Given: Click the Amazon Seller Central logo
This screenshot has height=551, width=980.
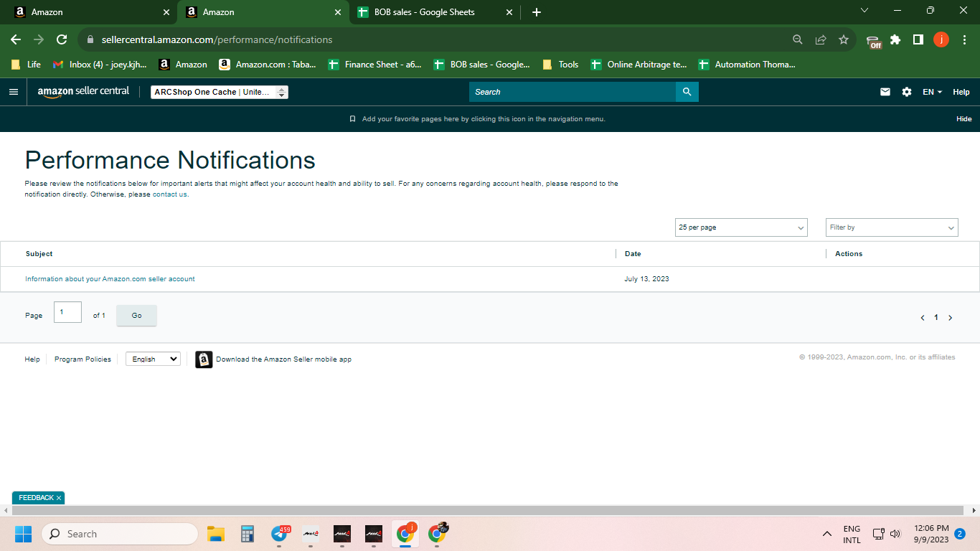Looking at the screenshot, I should click(x=83, y=92).
